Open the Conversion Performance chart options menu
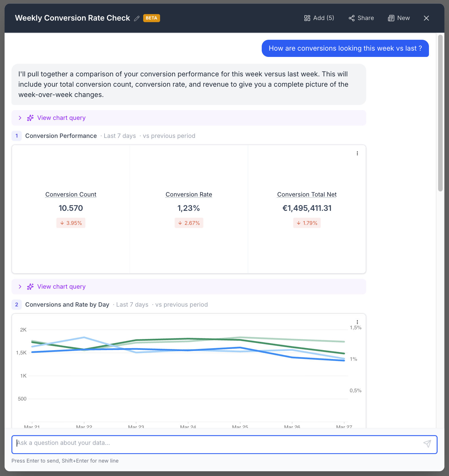The image size is (449, 476). [357, 153]
